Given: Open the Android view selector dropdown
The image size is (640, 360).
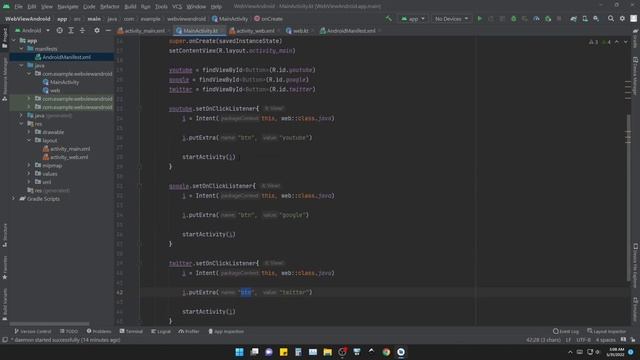Looking at the screenshot, I should [x=32, y=31].
